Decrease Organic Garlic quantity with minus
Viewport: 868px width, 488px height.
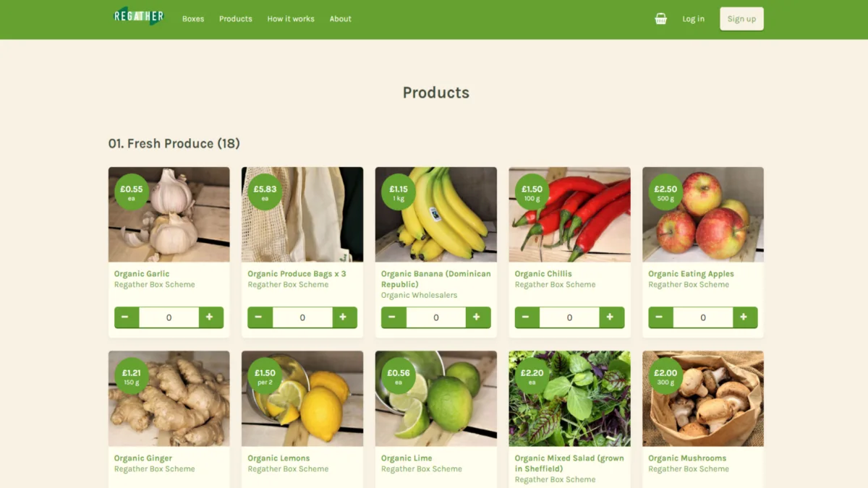[x=126, y=317]
